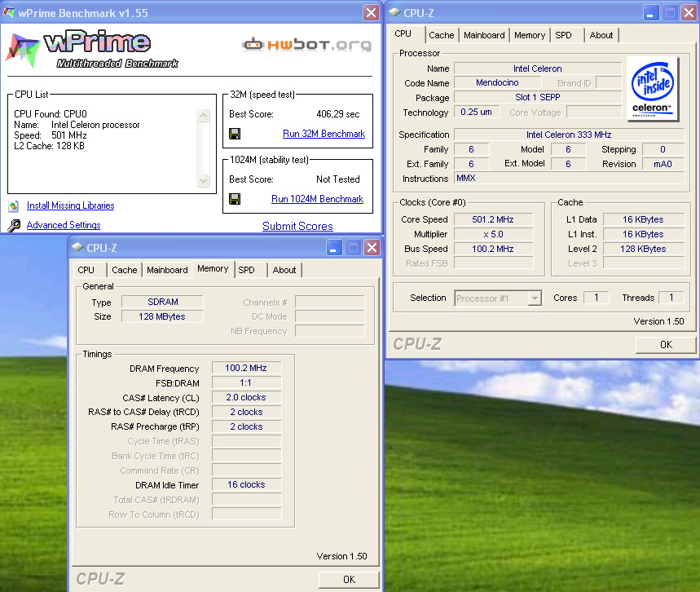Viewport: 700px width, 592px height.
Task: Close the CPU-Z processor window
Action: pyautogui.click(x=689, y=13)
